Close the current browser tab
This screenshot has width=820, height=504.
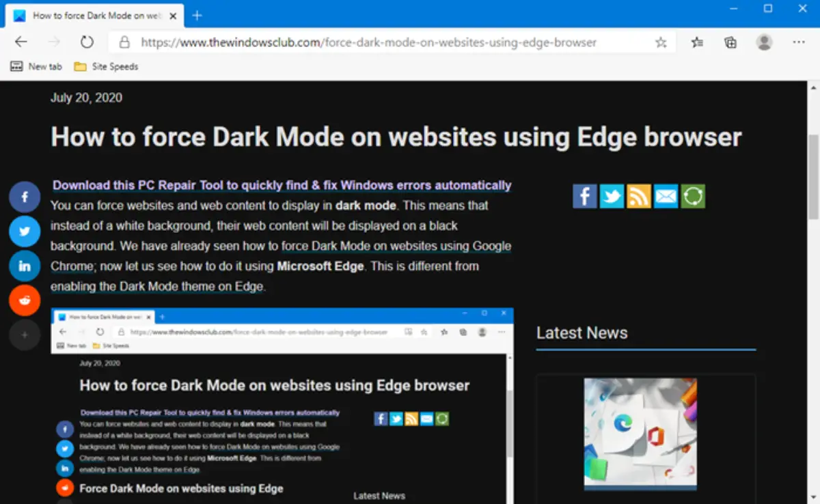tap(172, 15)
